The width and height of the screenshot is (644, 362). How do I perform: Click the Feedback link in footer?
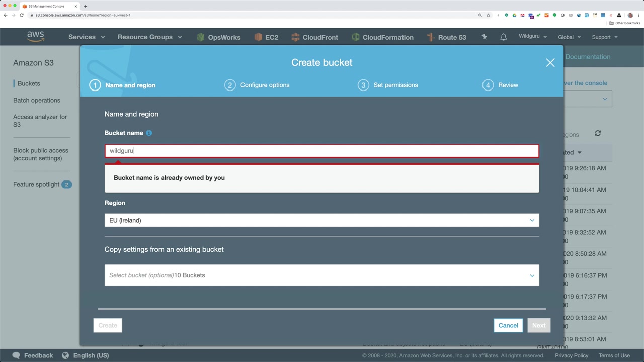pyautogui.click(x=38, y=355)
